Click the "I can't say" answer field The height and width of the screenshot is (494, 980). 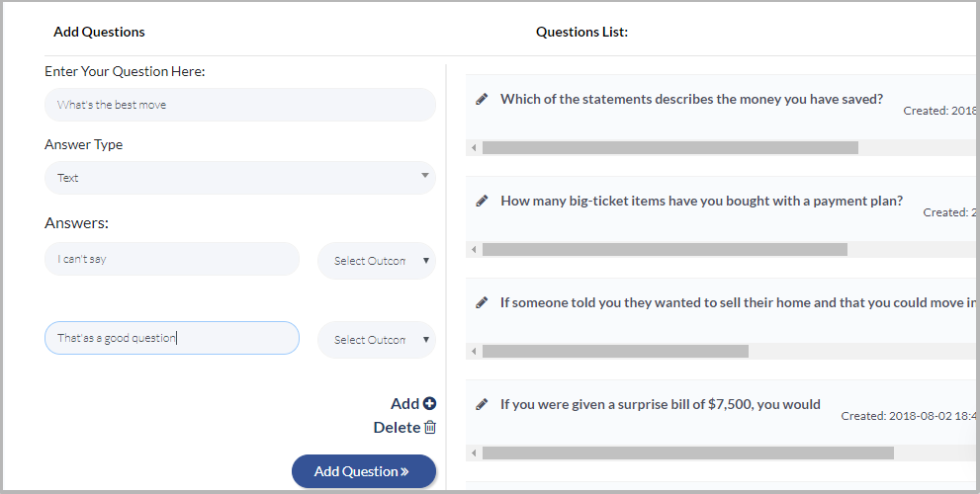click(172, 259)
